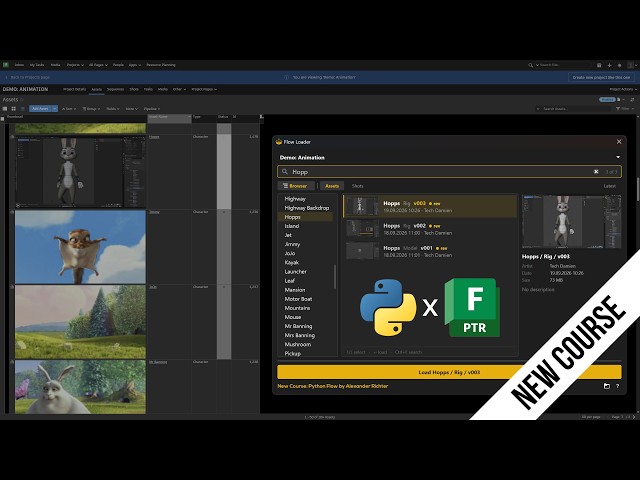The width and height of the screenshot is (640, 480).
Task: Click the Add Asset button
Action: (40, 109)
